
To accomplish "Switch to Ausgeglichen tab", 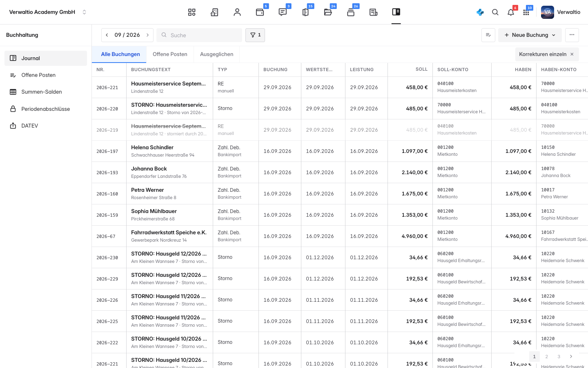I will click(217, 54).
